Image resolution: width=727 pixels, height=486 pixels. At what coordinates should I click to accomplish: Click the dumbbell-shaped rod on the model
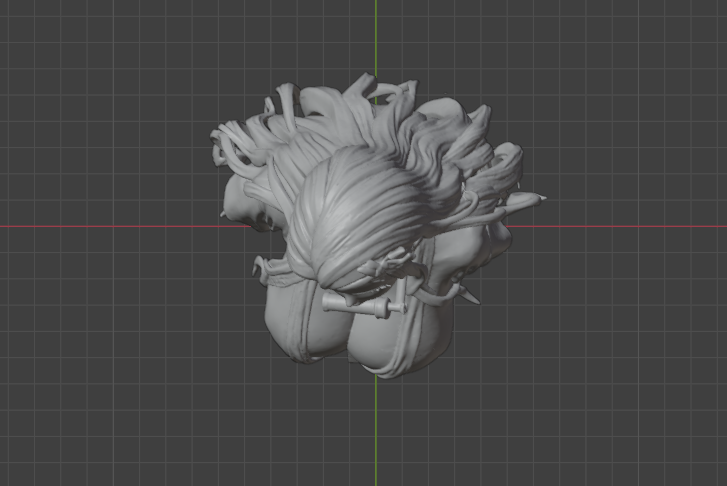coord(365,304)
